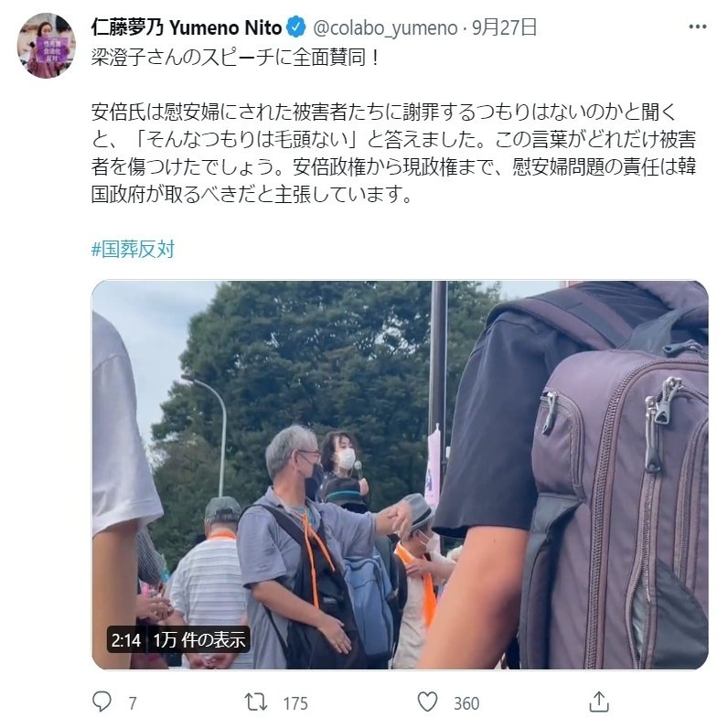The image size is (728, 728).
Task: Click the reply speech bubble icon
Action: tap(102, 701)
